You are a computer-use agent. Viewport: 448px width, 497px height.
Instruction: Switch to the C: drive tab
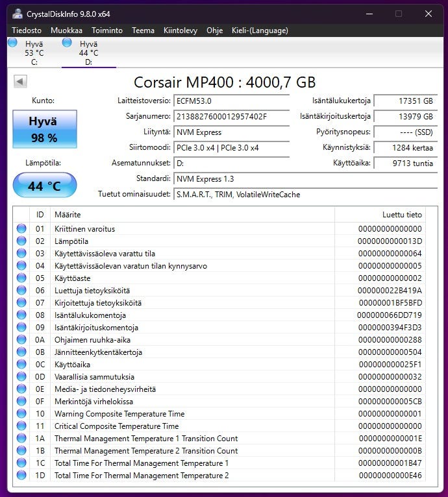click(x=34, y=53)
